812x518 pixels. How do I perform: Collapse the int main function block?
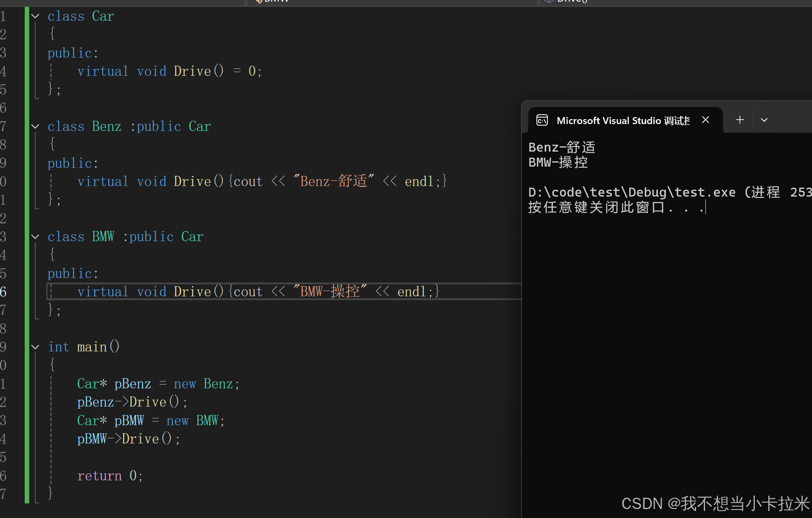pos(36,347)
